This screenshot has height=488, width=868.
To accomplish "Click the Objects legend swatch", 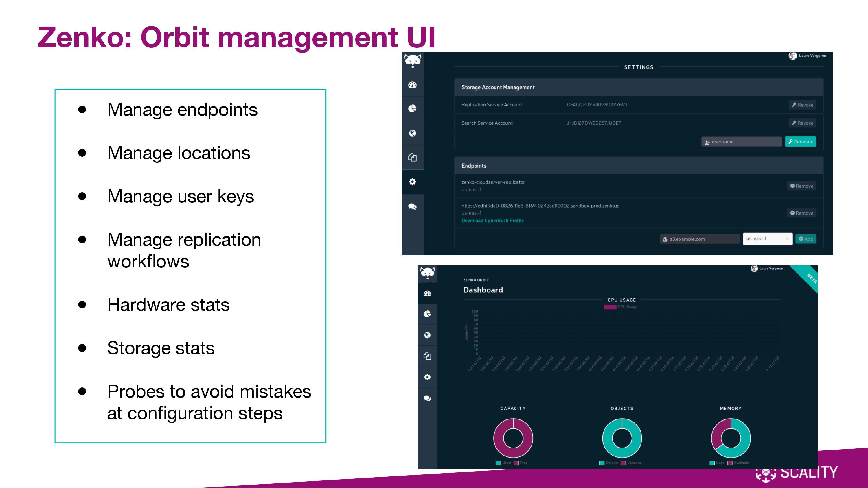I will pos(602,463).
